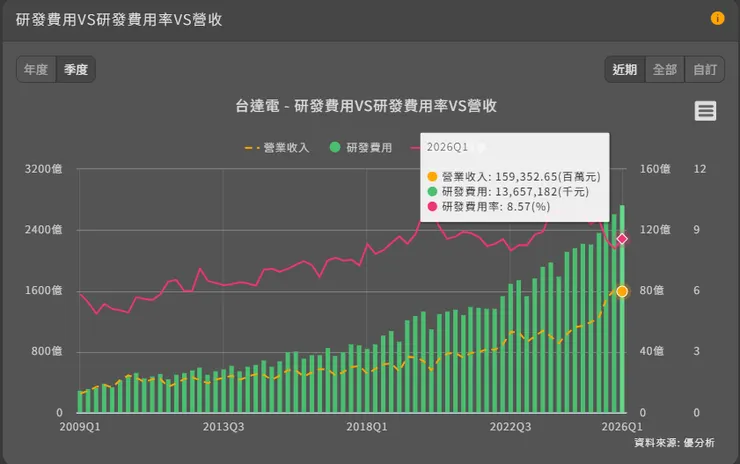740x464 pixels.
Task: Click the 2026Q1 tooltip header
Action: point(447,147)
